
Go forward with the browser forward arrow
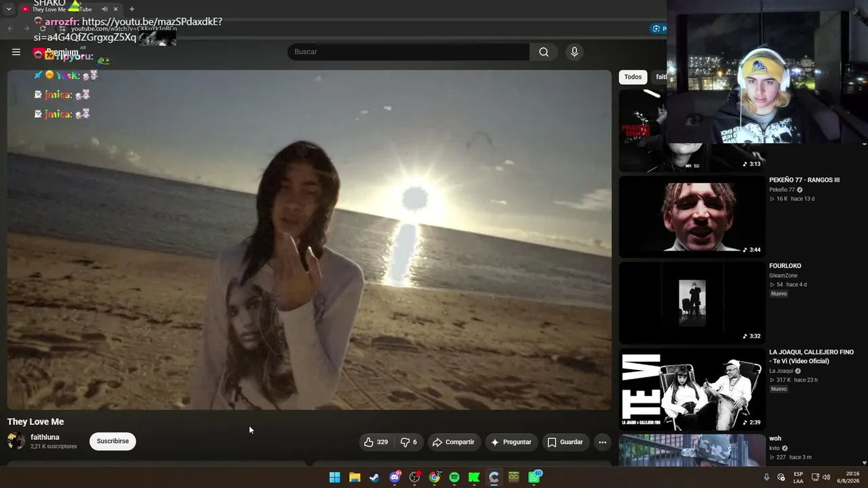pyautogui.click(x=26, y=28)
